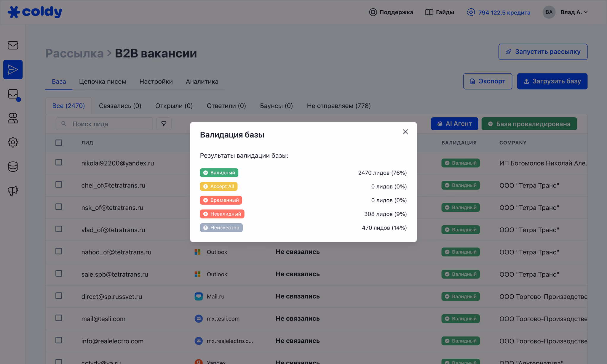Open the mail envelope sidebar icon

point(13,45)
